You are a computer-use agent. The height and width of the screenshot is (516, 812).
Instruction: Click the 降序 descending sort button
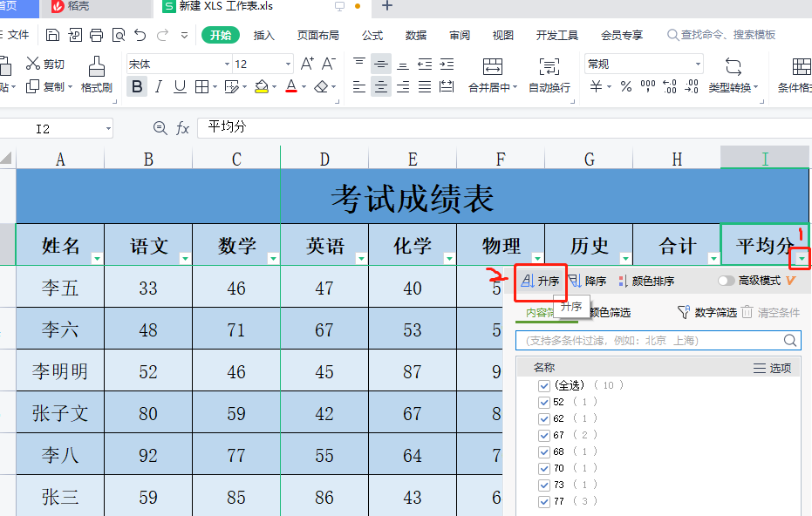[x=588, y=282]
